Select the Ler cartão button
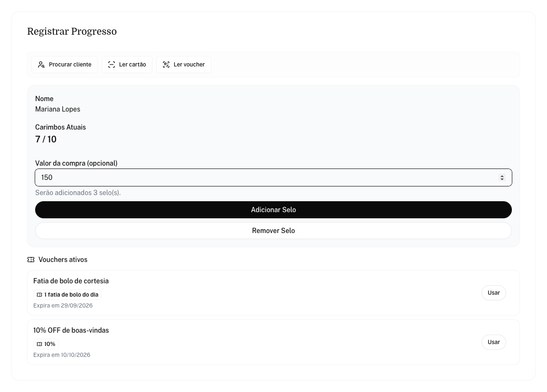This screenshot has height=392, width=547. pos(127,65)
